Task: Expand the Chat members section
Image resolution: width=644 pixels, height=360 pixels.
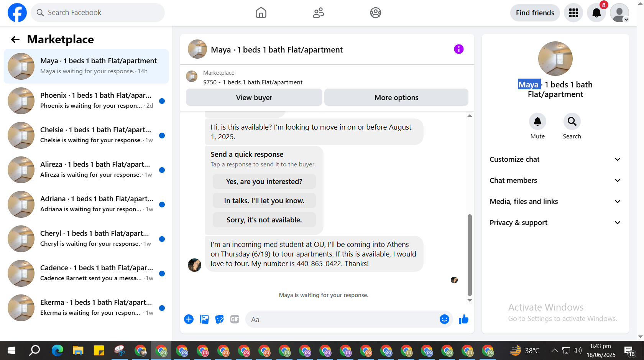Action: tap(555, 180)
